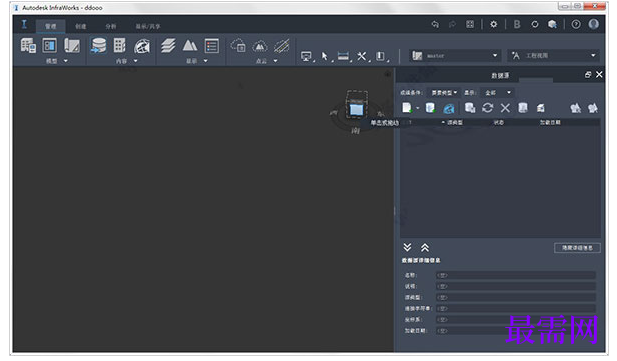The width and height of the screenshot is (617, 361).
Task: Click the cloud model cube icon
Action: (x=552, y=24)
